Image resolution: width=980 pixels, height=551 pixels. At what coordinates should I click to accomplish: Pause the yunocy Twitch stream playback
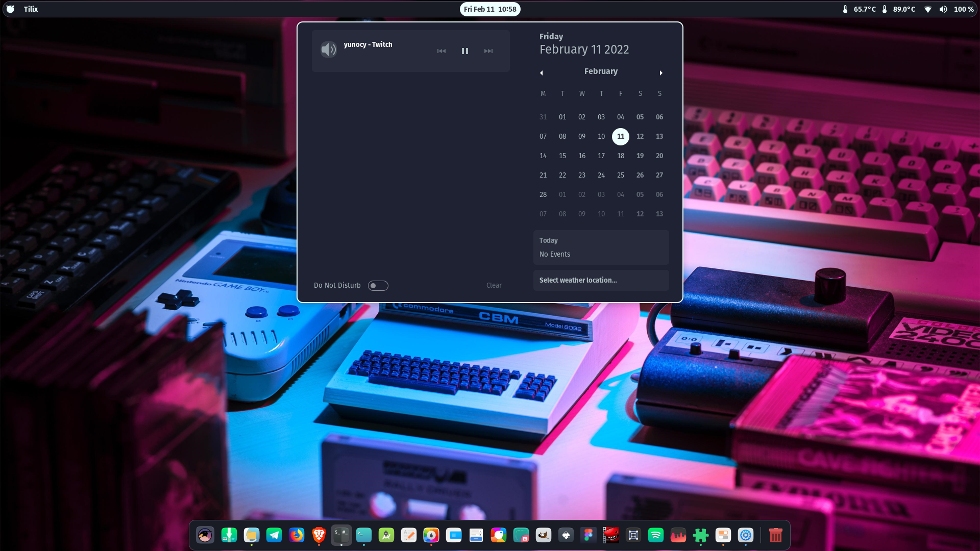click(464, 51)
